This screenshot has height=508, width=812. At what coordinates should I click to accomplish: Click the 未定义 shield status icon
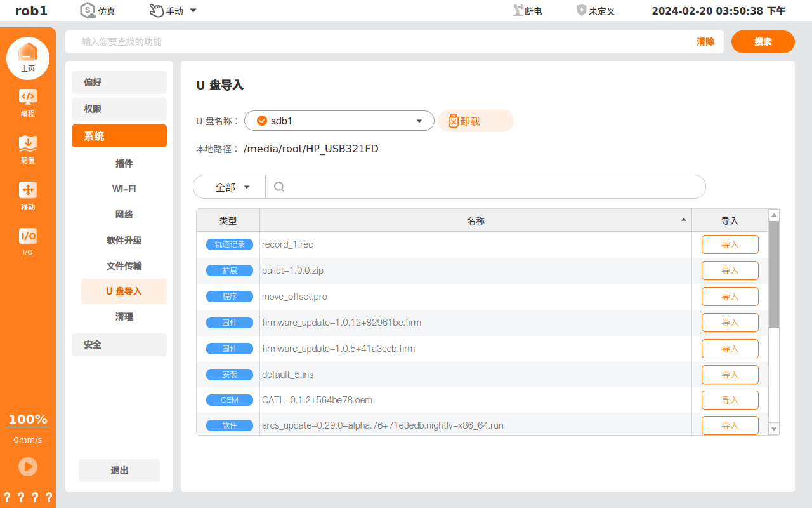tap(582, 10)
